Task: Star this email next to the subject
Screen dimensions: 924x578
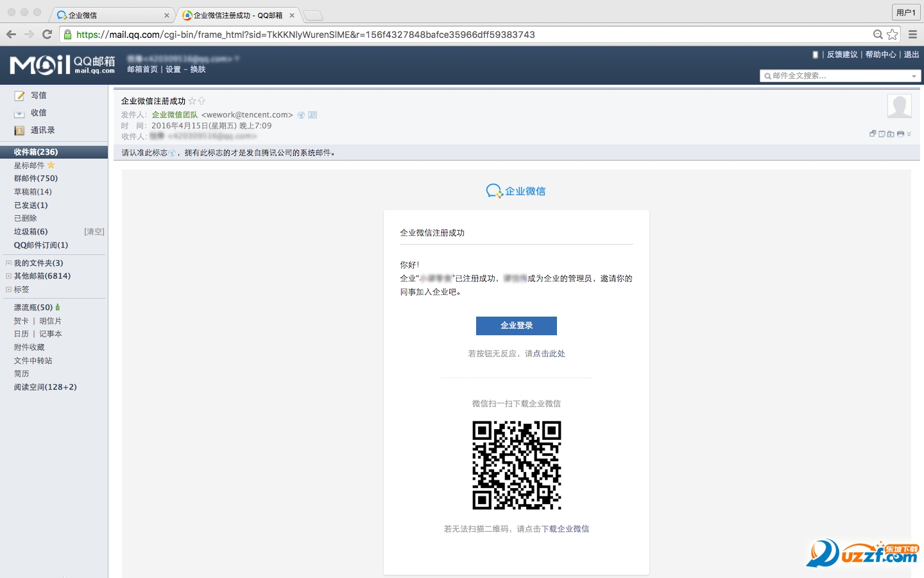Action: tap(192, 101)
